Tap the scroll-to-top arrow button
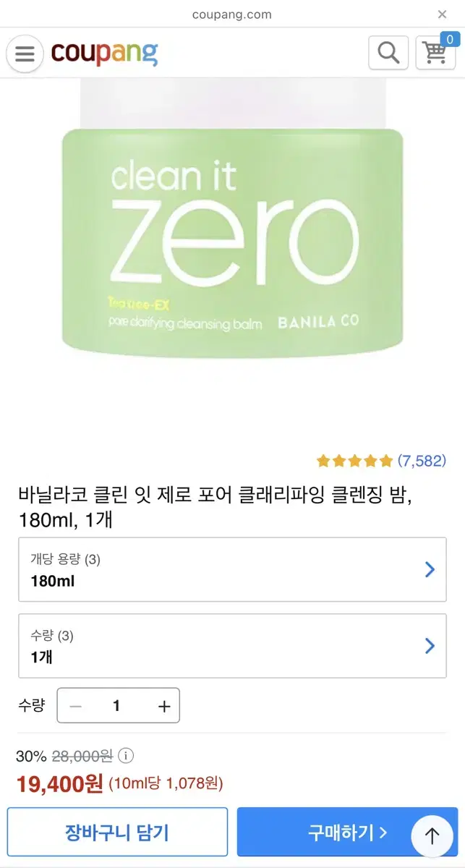The width and height of the screenshot is (465, 868). pos(432,836)
